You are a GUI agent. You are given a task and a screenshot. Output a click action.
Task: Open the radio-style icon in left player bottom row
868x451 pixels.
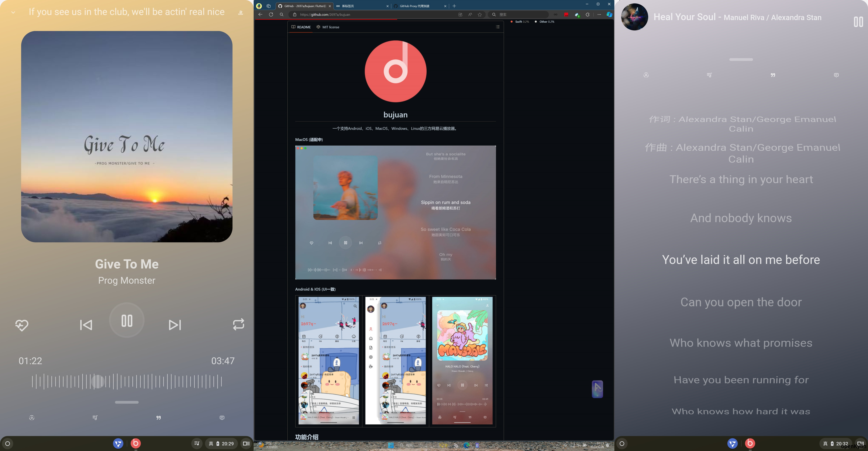32,418
